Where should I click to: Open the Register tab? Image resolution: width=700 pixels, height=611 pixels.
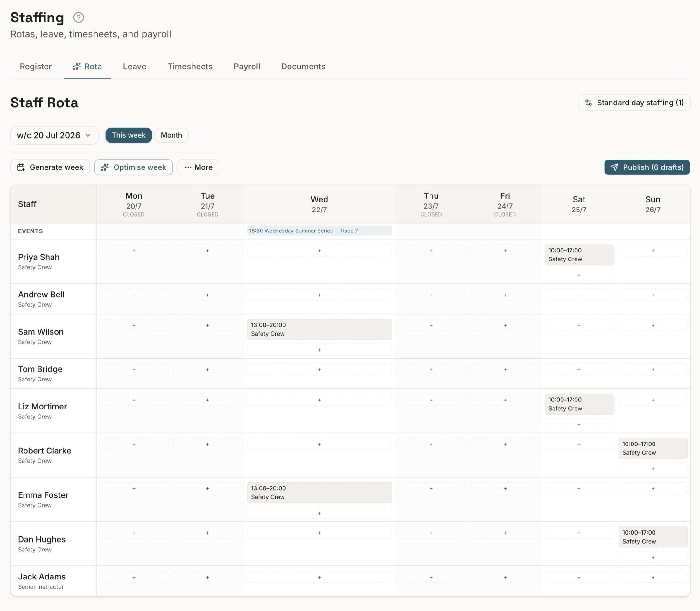point(36,67)
